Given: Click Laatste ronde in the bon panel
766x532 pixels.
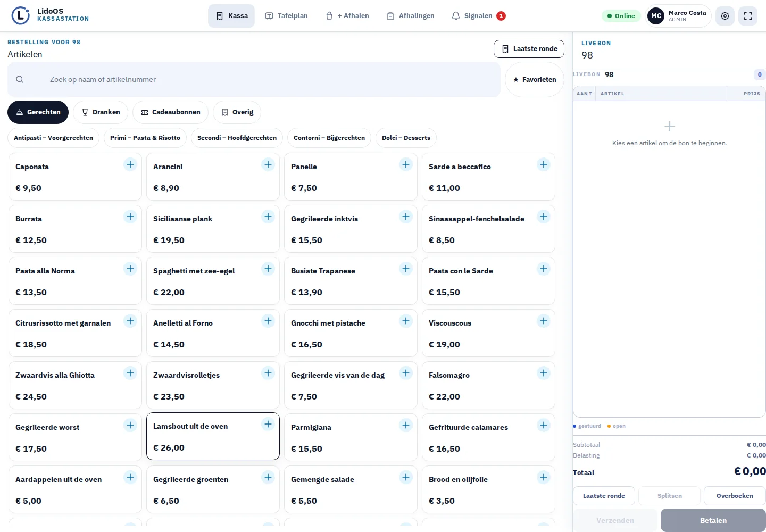Looking at the screenshot, I should point(604,496).
